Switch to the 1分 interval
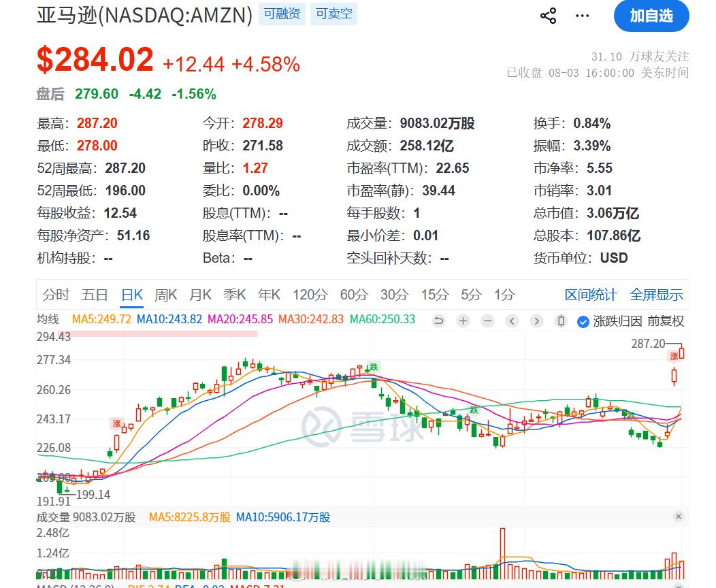Screen dimensions: 716x588 tap(504, 295)
